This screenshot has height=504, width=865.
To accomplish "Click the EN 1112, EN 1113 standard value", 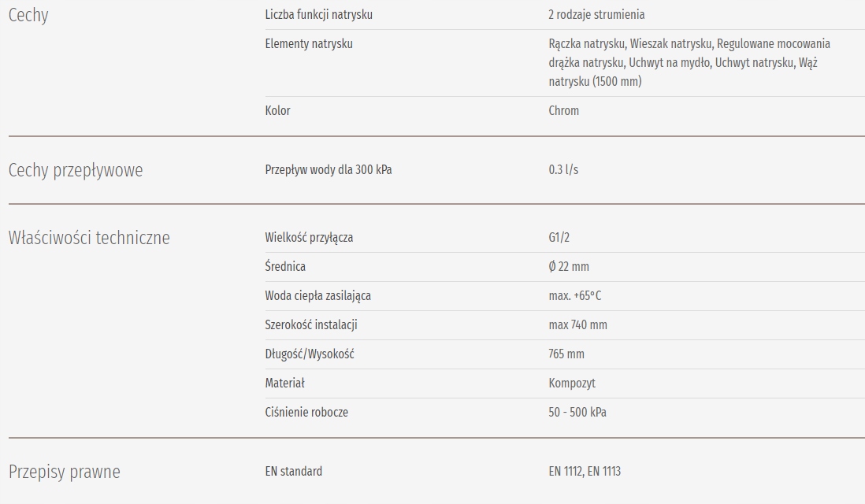I will click(x=585, y=472).
